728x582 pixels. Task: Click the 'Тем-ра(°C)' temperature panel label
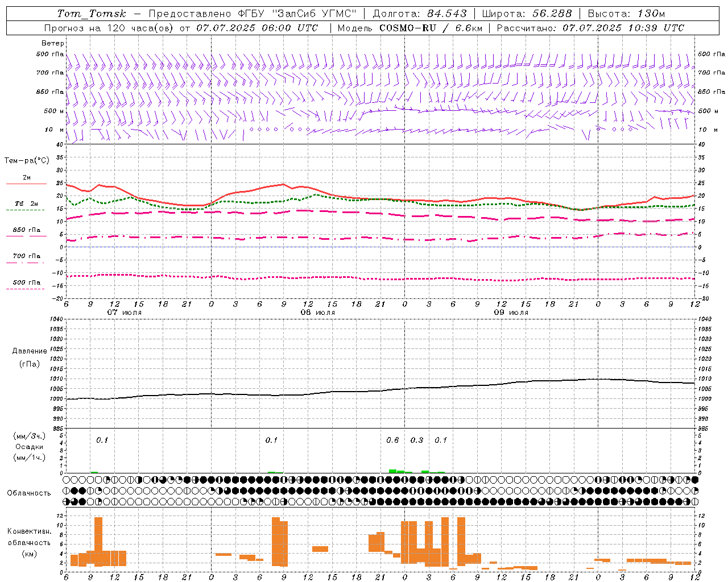[27, 161]
